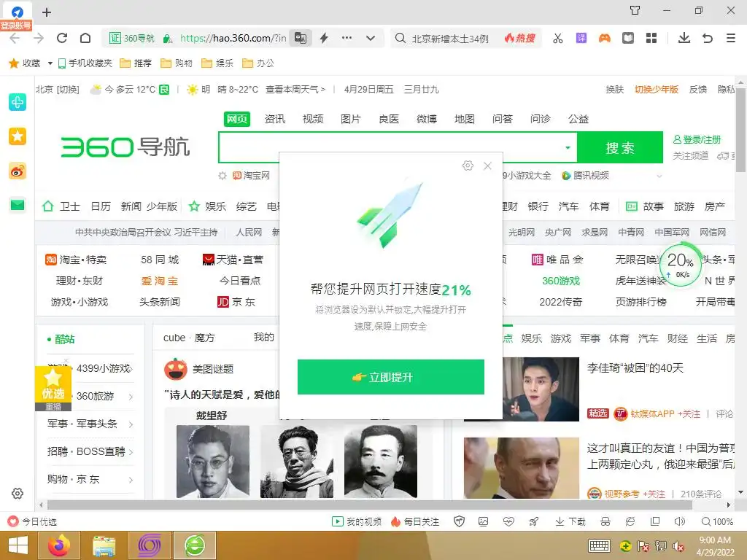Expand the 招聘·BOSS直聘 row chevron

tap(131, 451)
